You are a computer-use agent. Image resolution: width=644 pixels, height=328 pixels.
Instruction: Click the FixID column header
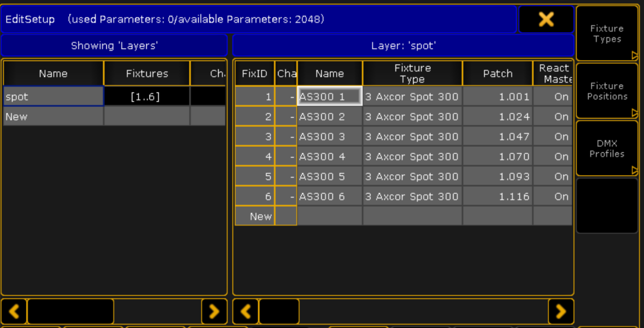tap(255, 73)
